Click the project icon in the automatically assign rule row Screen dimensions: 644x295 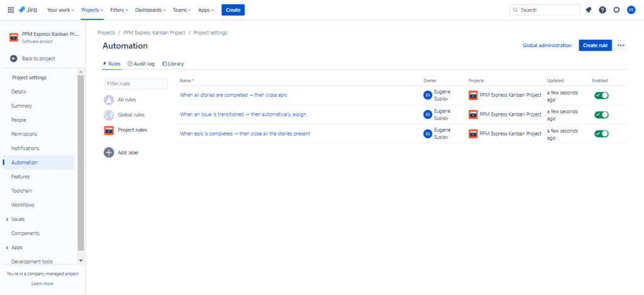[473, 114]
